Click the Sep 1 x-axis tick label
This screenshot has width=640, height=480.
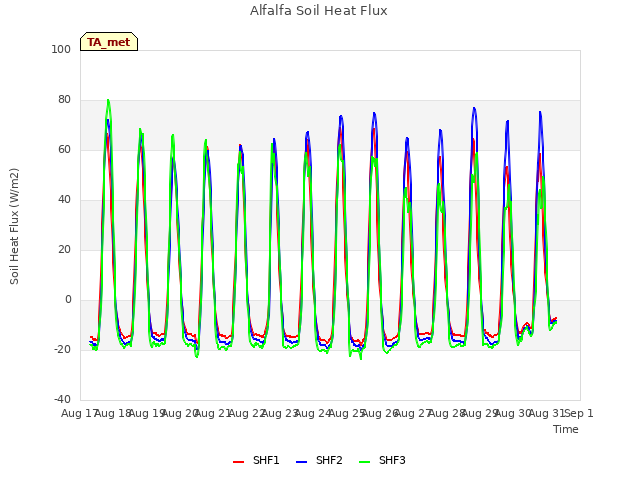coord(579,413)
